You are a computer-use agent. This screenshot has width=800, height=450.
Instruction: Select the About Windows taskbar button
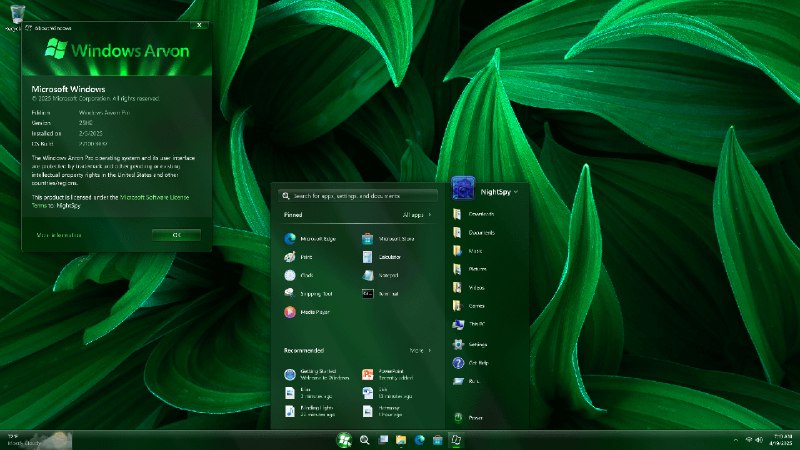(456, 440)
